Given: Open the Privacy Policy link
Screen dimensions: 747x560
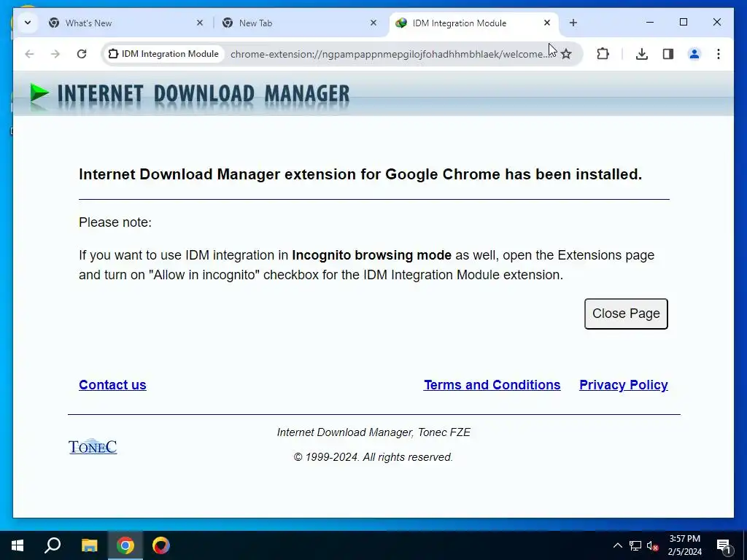Looking at the screenshot, I should coord(623,385).
